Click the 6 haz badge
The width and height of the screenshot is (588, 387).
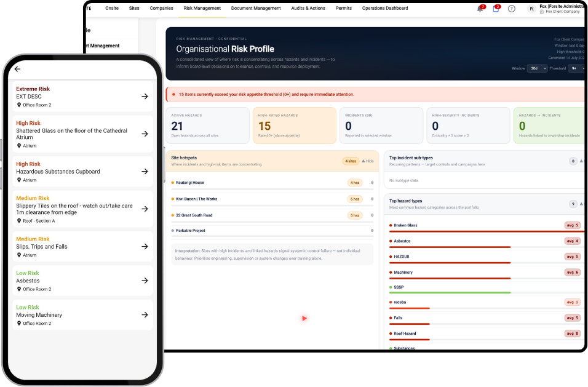[355, 199]
